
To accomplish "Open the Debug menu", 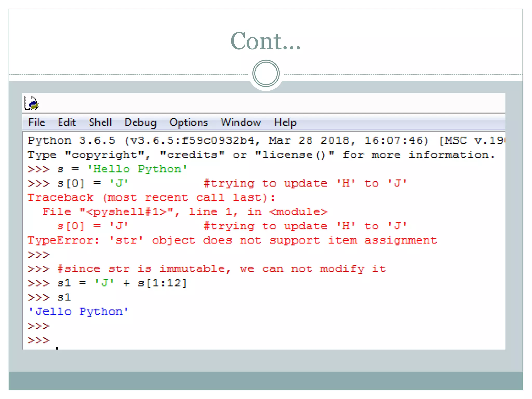I will pyautogui.click(x=141, y=122).
